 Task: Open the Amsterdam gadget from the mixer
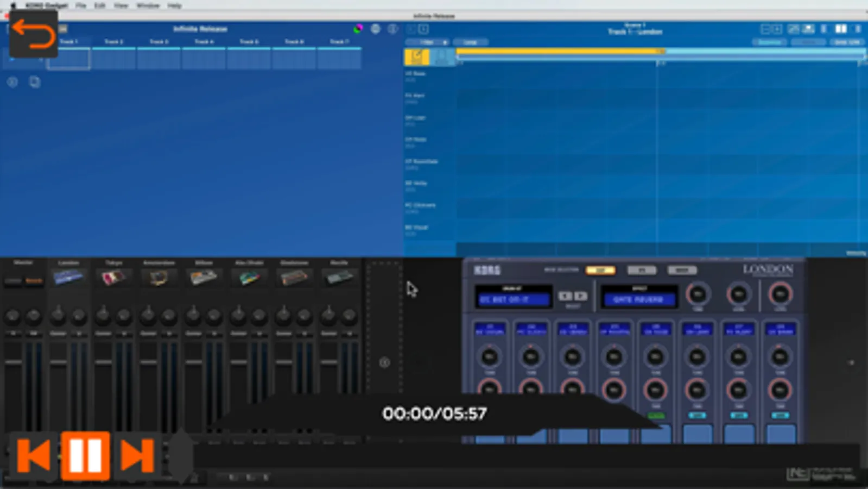[x=159, y=278]
